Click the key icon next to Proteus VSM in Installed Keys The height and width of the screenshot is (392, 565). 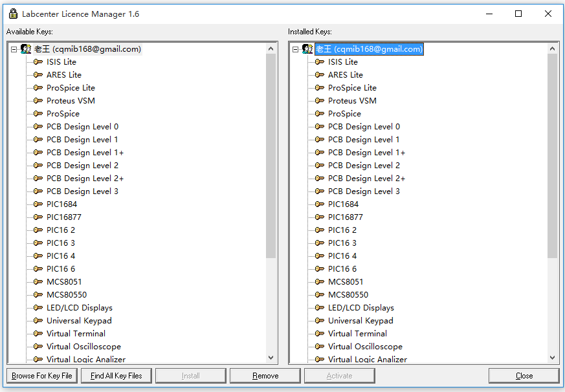tap(320, 101)
